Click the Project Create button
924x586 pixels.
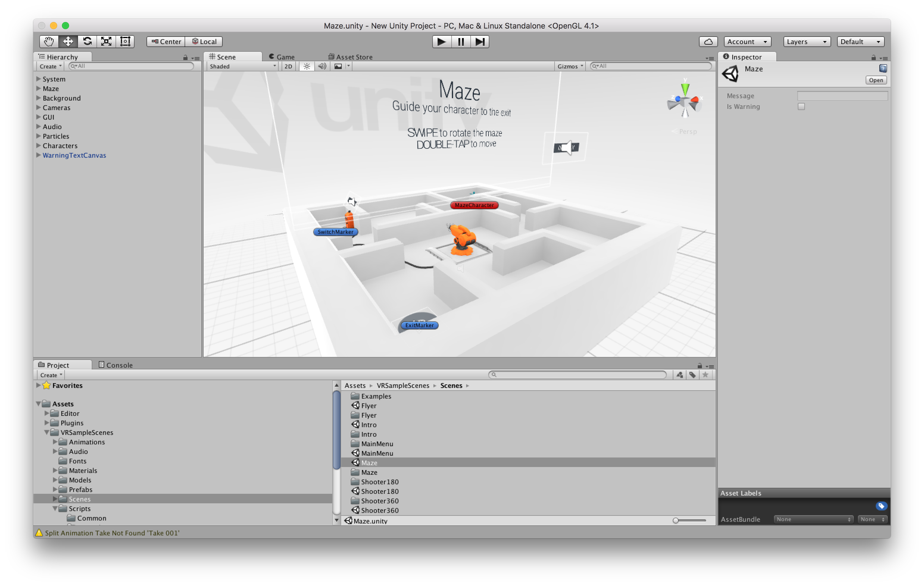(51, 375)
